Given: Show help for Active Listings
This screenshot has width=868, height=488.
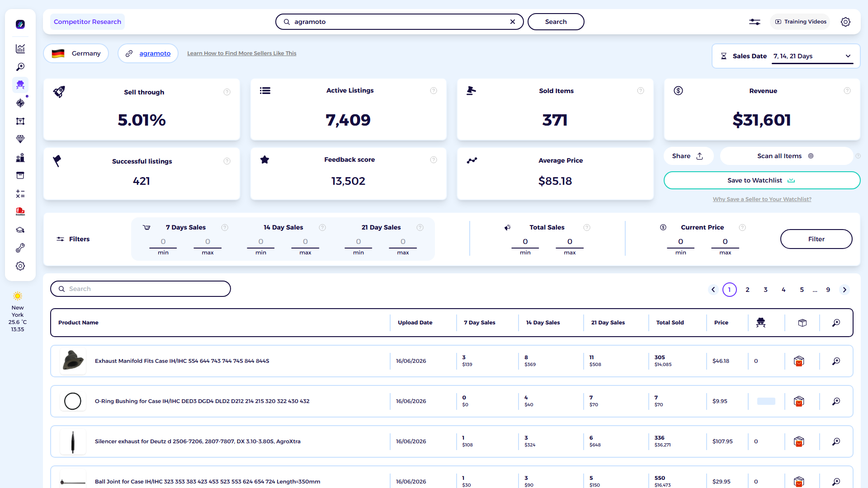Looking at the screenshot, I should [434, 91].
